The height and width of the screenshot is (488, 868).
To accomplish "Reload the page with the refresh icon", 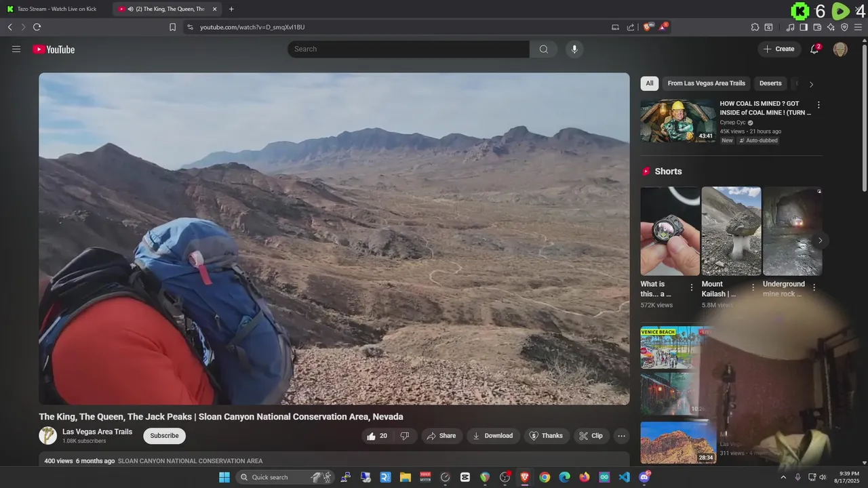I will pos(37,27).
